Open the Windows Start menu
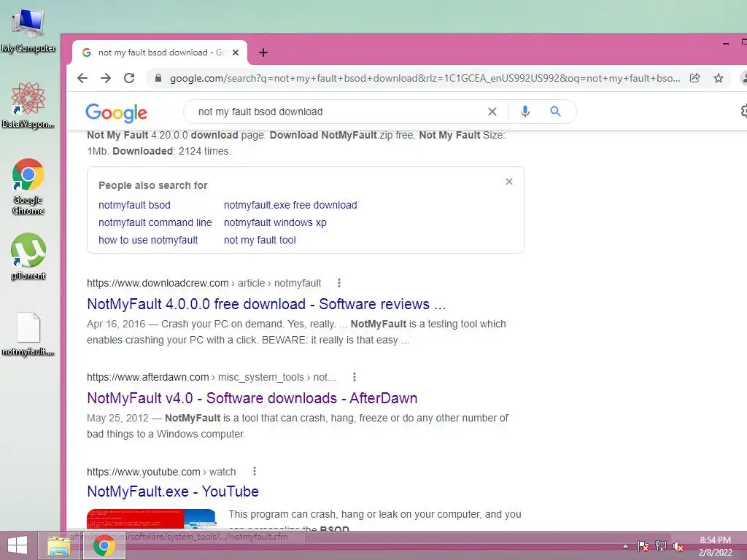 (x=18, y=545)
